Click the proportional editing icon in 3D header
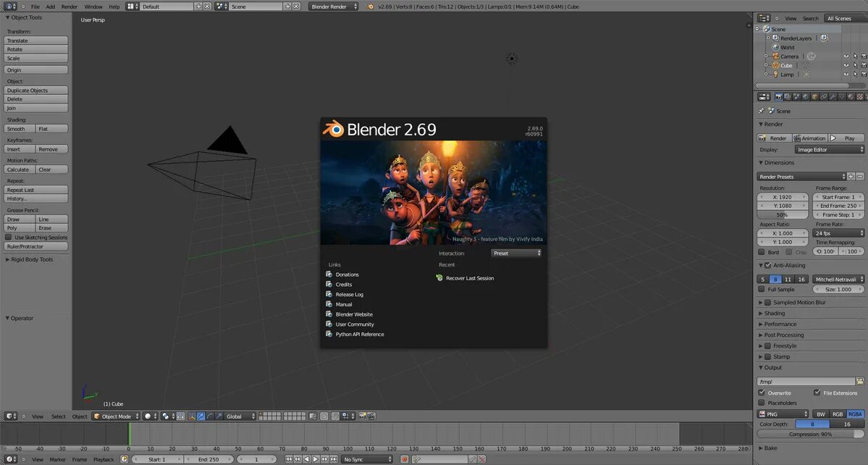Viewport: 868px width, 465px height. pos(324,416)
